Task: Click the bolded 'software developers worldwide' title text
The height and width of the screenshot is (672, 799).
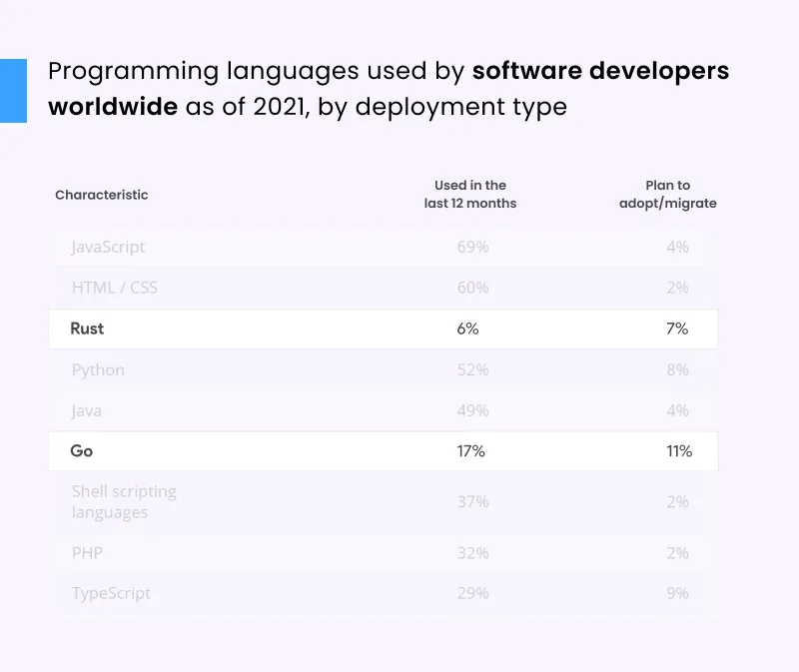Action: 600,71
